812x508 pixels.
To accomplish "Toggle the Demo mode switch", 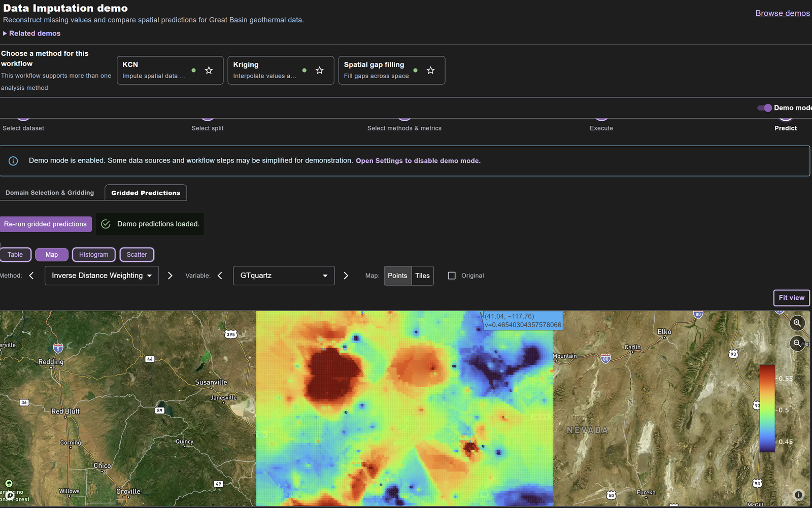I will pos(765,108).
